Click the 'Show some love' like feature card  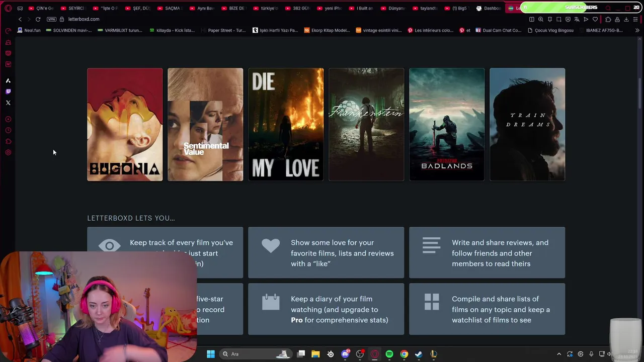tap(326, 252)
